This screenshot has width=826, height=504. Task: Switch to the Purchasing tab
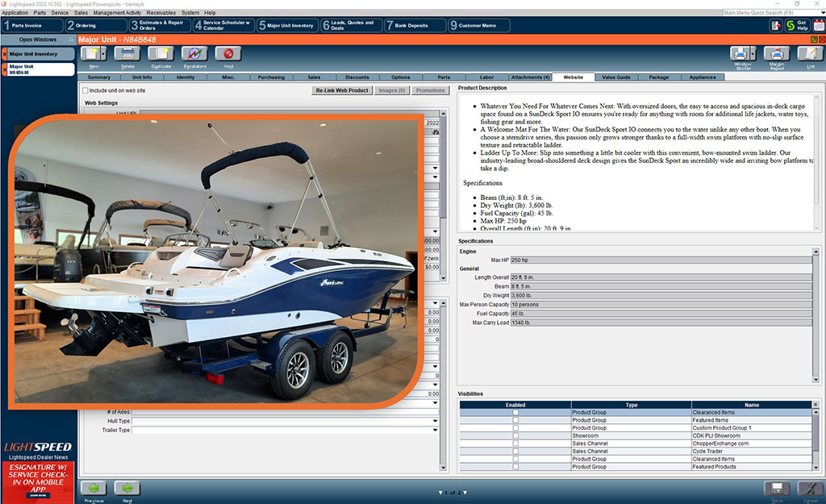coord(271,77)
